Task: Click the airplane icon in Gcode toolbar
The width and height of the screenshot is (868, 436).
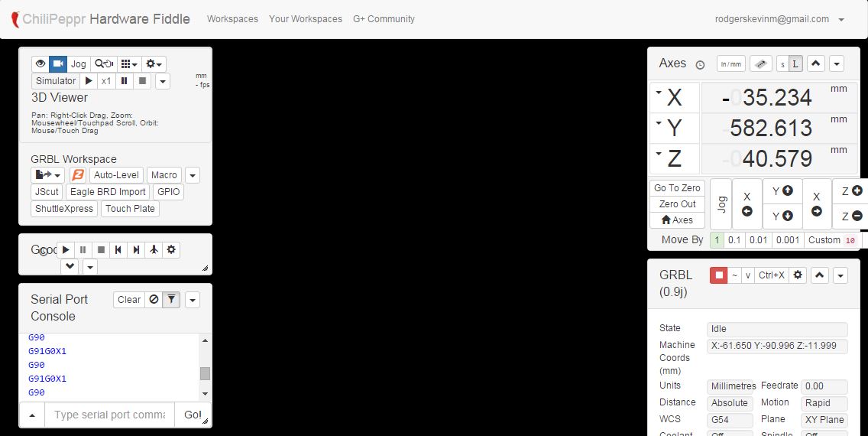Action: [x=154, y=250]
